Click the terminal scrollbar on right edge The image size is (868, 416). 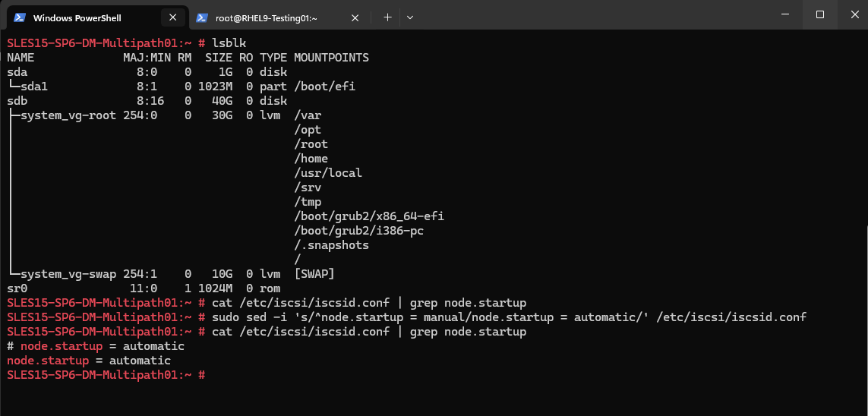(866, 222)
